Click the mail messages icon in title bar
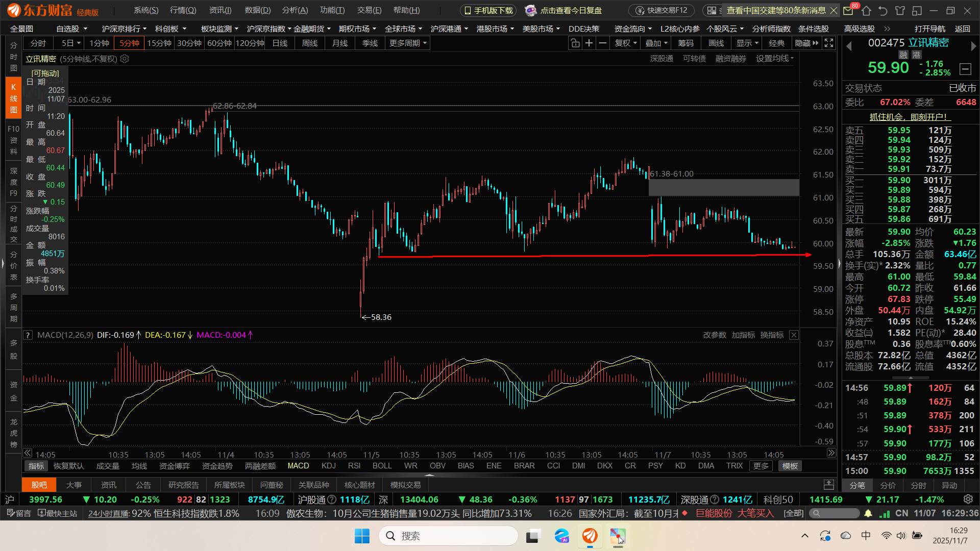 click(x=848, y=10)
